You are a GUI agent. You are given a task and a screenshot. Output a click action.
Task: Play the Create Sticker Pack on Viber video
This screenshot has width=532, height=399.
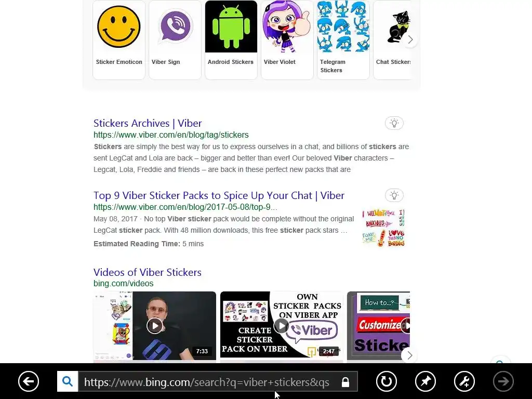click(282, 326)
